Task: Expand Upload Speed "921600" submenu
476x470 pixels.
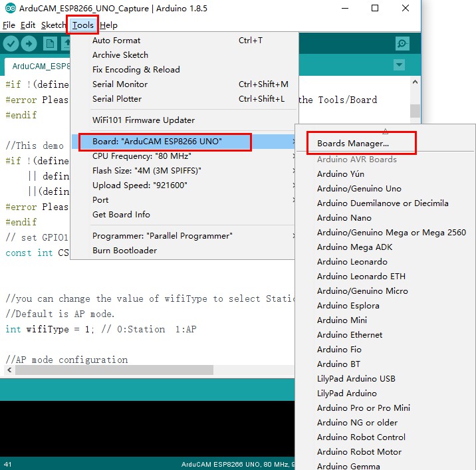Action: [183, 185]
